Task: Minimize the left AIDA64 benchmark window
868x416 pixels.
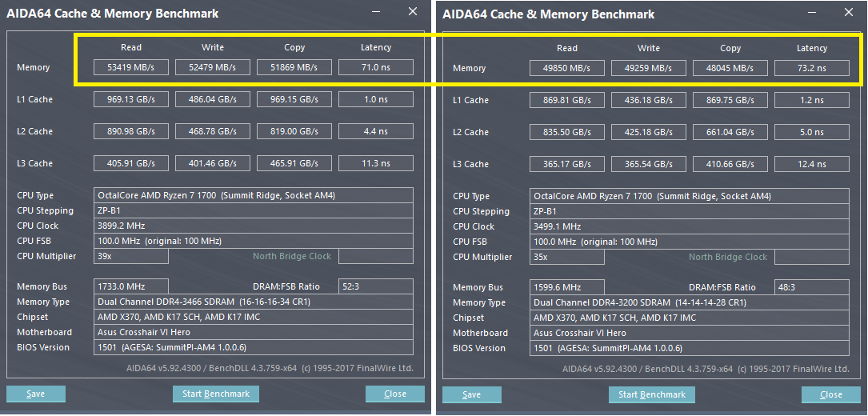Action: [x=376, y=12]
